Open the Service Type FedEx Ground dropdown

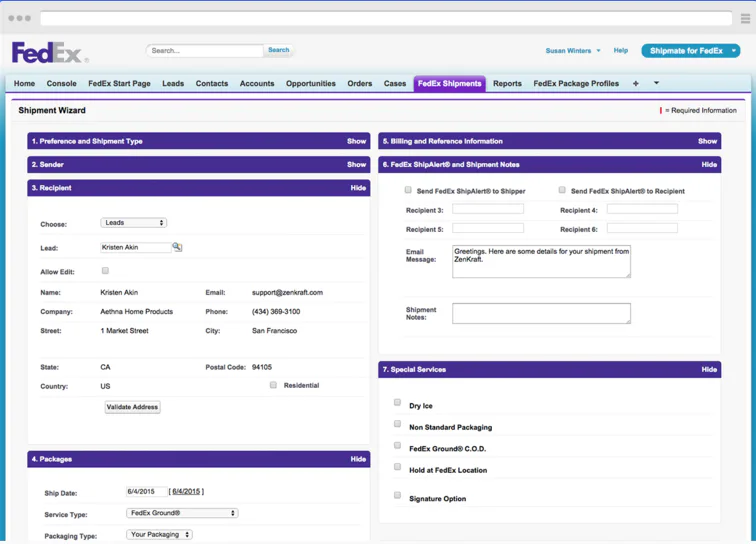(x=182, y=513)
